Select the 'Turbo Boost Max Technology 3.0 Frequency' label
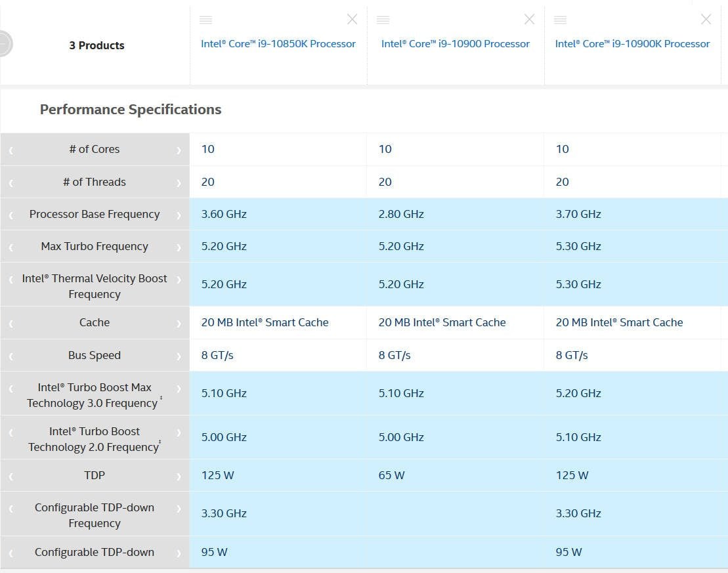 95,395
